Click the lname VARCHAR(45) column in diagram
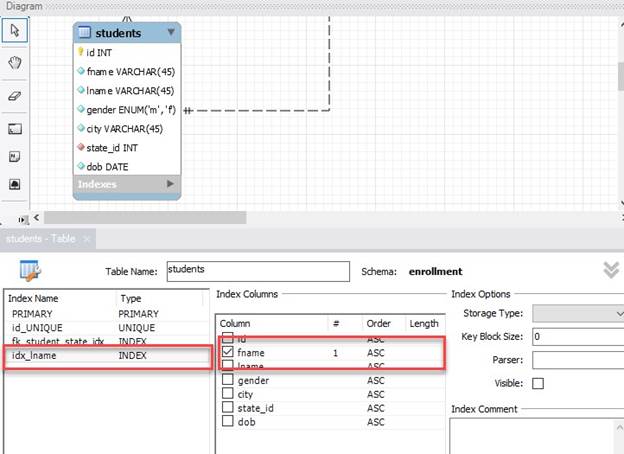This screenshot has width=624, height=454. (x=130, y=91)
